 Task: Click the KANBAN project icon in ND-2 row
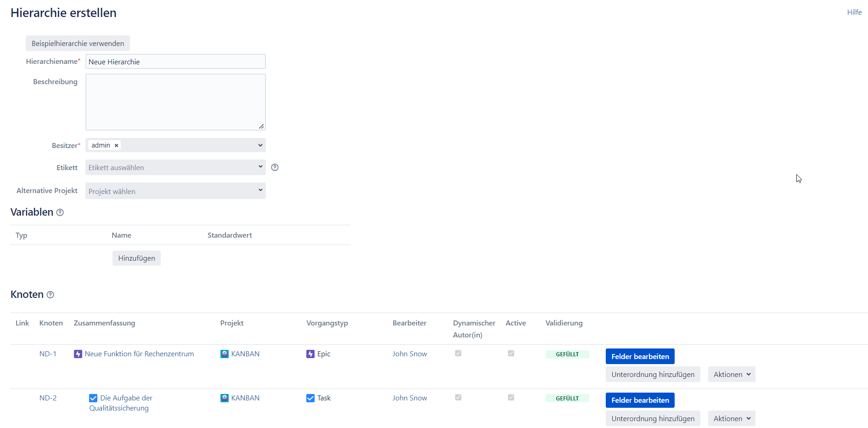pos(225,398)
